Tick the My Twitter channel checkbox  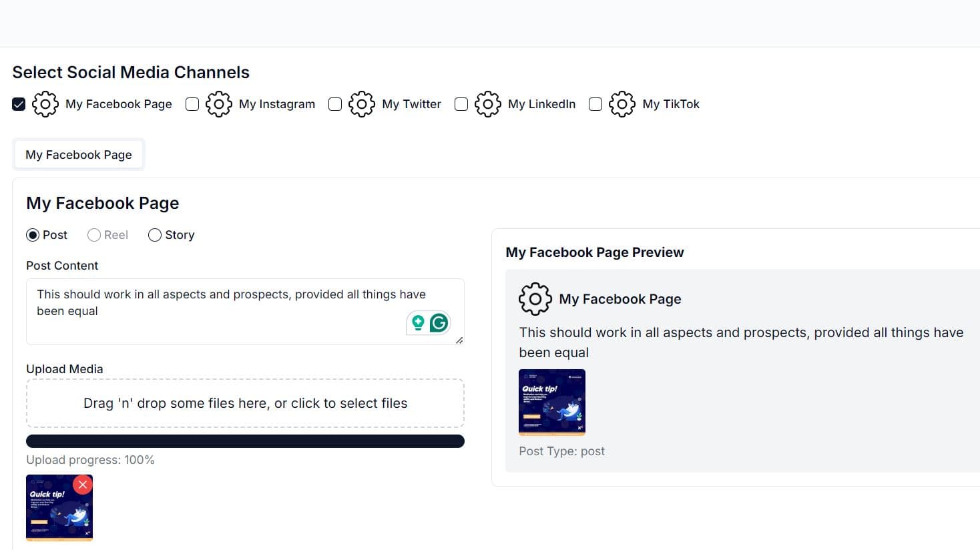tap(335, 104)
